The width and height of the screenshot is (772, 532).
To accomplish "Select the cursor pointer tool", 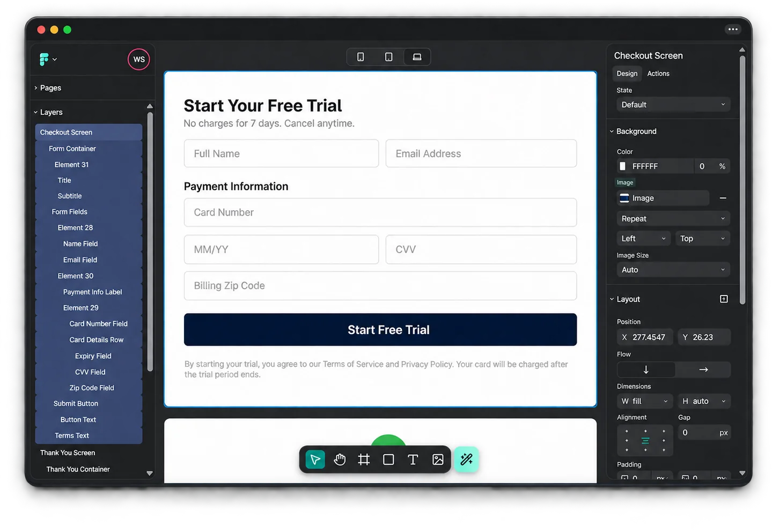I will click(x=315, y=460).
